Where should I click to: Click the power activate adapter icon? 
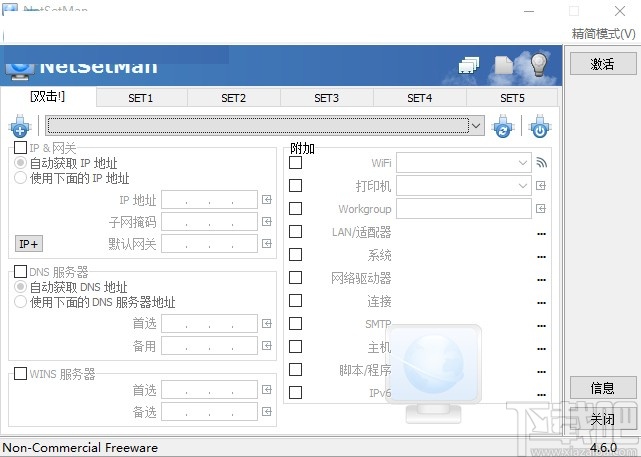click(540, 126)
